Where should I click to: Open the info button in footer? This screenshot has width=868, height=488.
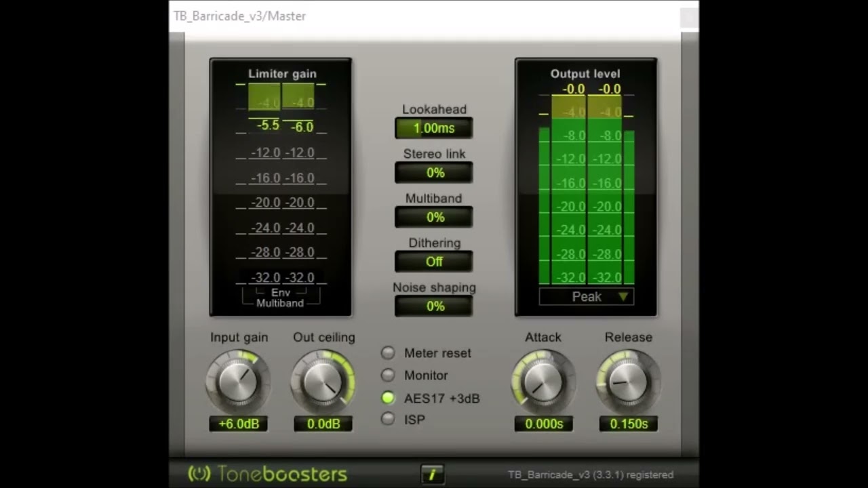[432, 474]
